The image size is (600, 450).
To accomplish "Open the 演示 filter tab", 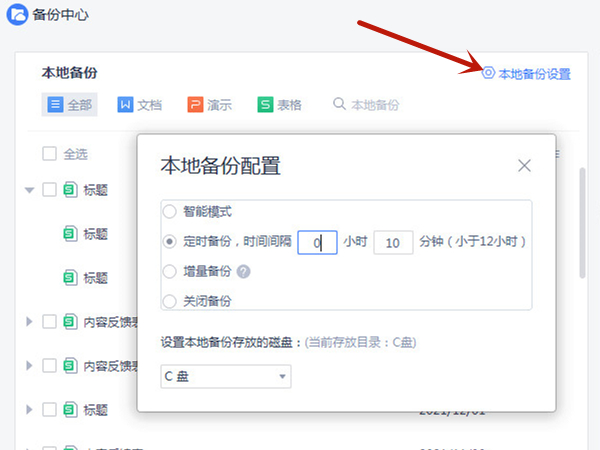I will [210, 105].
